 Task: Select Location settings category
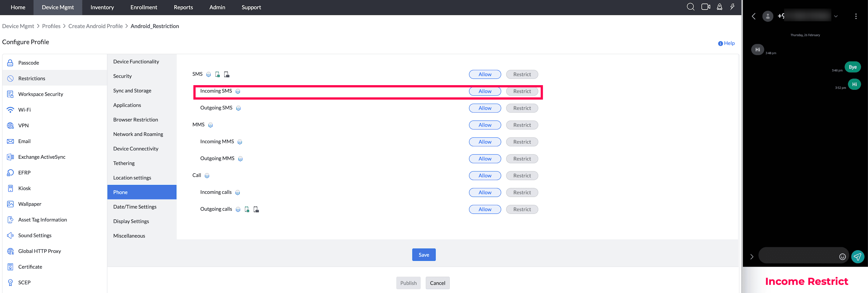(x=142, y=177)
